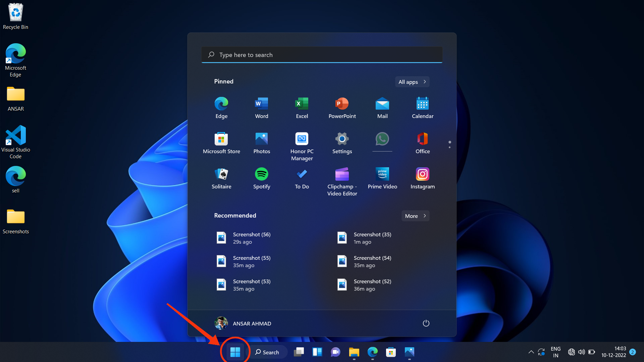Open the Office app

point(423,143)
